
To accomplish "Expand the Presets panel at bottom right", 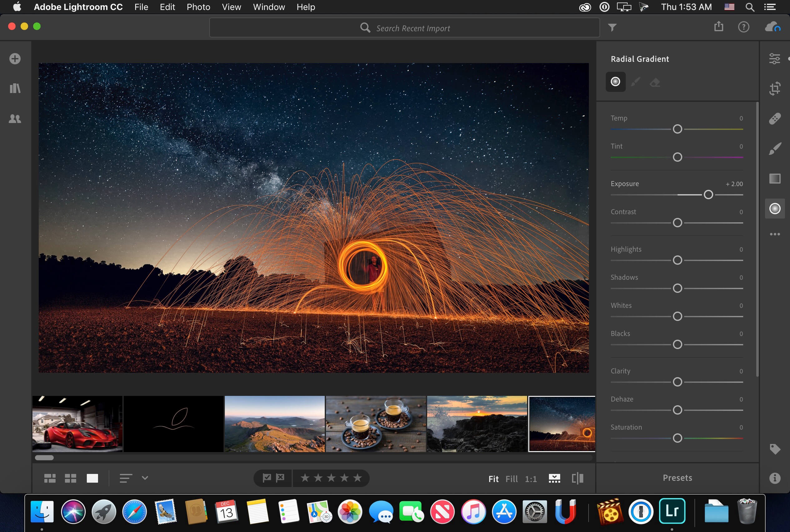I will click(677, 477).
